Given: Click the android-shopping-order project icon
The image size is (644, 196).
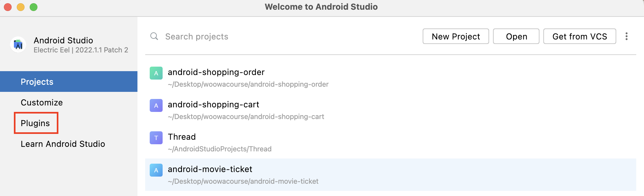Looking at the screenshot, I should tap(156, 73).
